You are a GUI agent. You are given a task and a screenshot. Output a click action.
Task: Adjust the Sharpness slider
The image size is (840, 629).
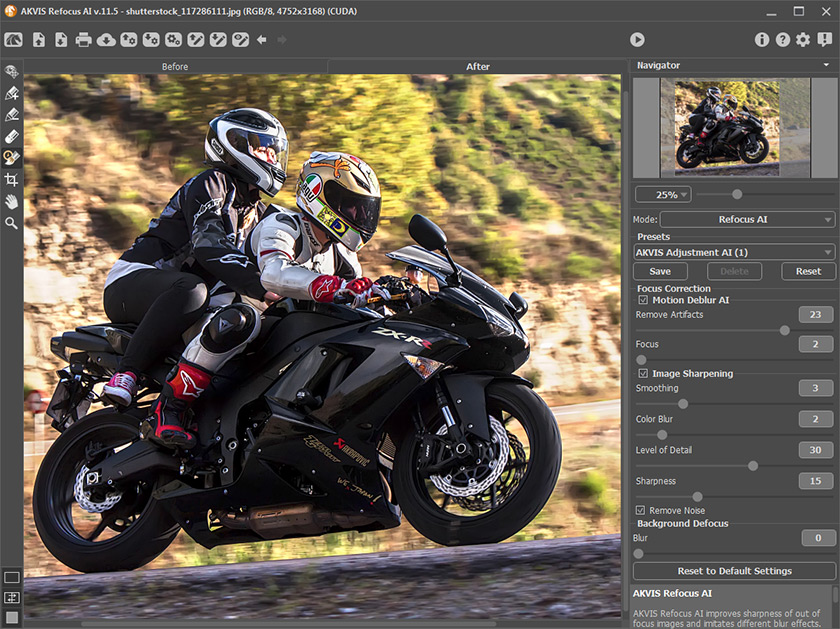pyautogui.click(x=697, y=497)
